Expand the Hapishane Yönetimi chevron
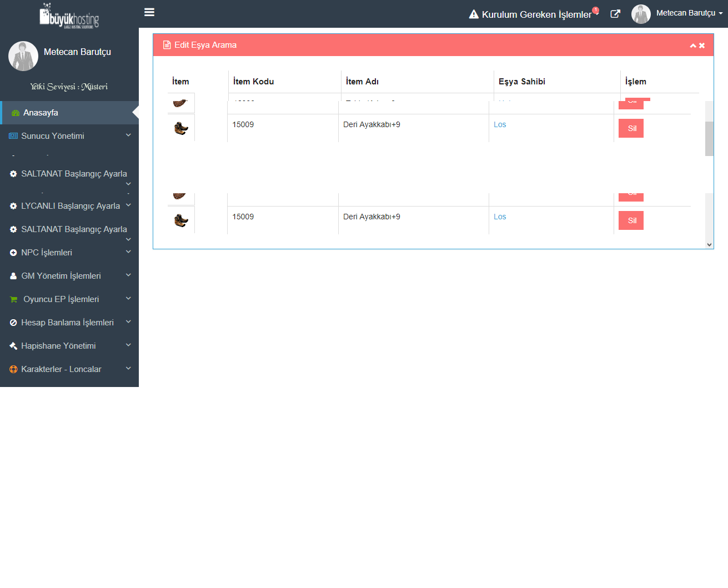The image size is (728, 588). 128,345
